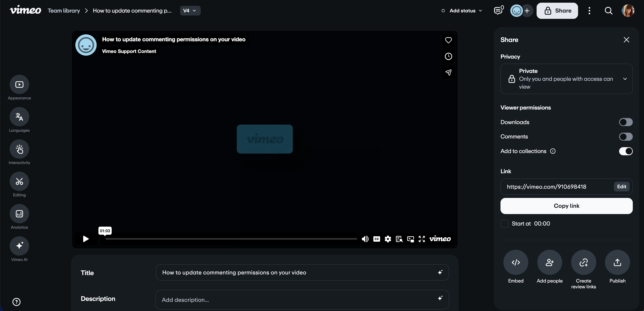
Task: Enable closed captions in the player
Action: 376,239
